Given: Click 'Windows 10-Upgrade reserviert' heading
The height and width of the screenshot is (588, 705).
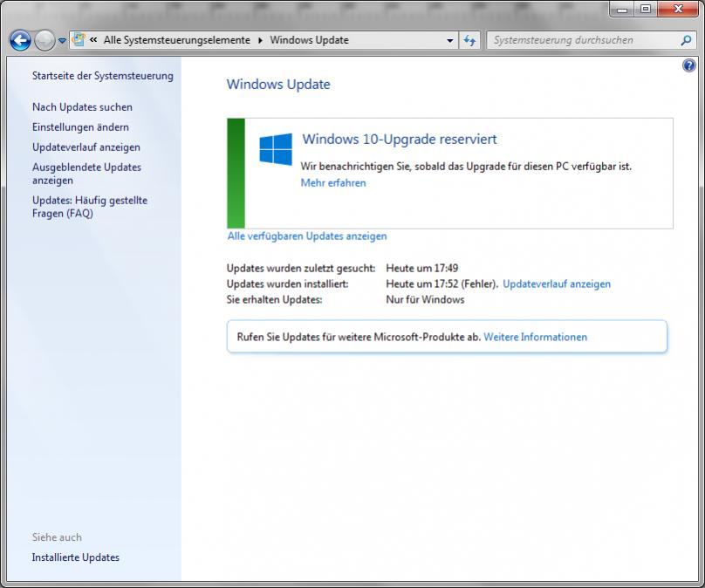Looking at the screenshot, I should 400,139.
